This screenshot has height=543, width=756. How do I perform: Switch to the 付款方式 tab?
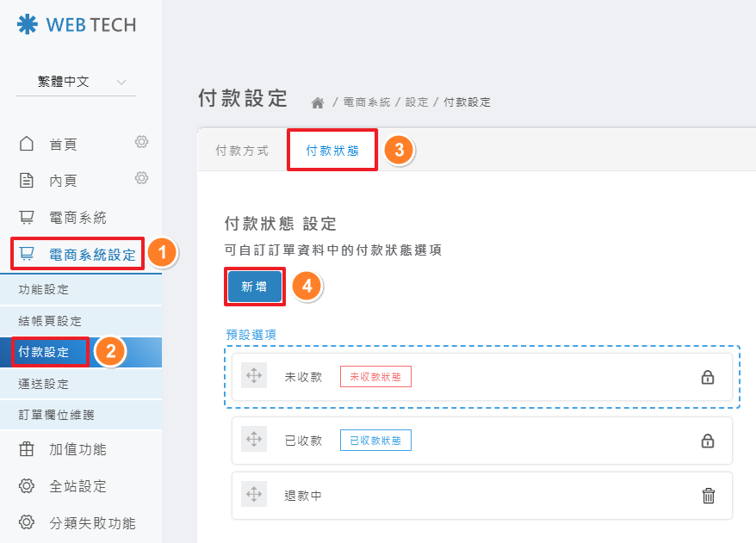pos(242,151)
